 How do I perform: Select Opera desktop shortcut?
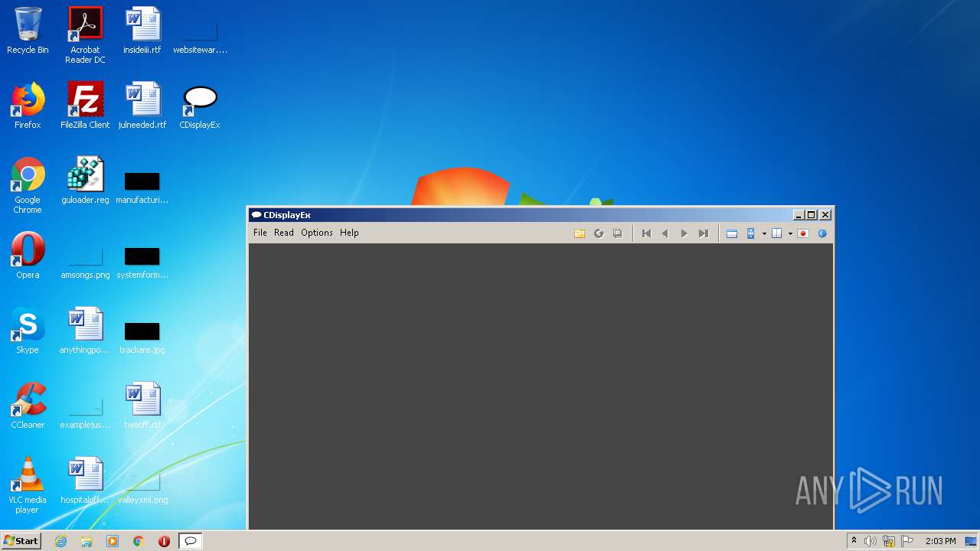[28, 255]
